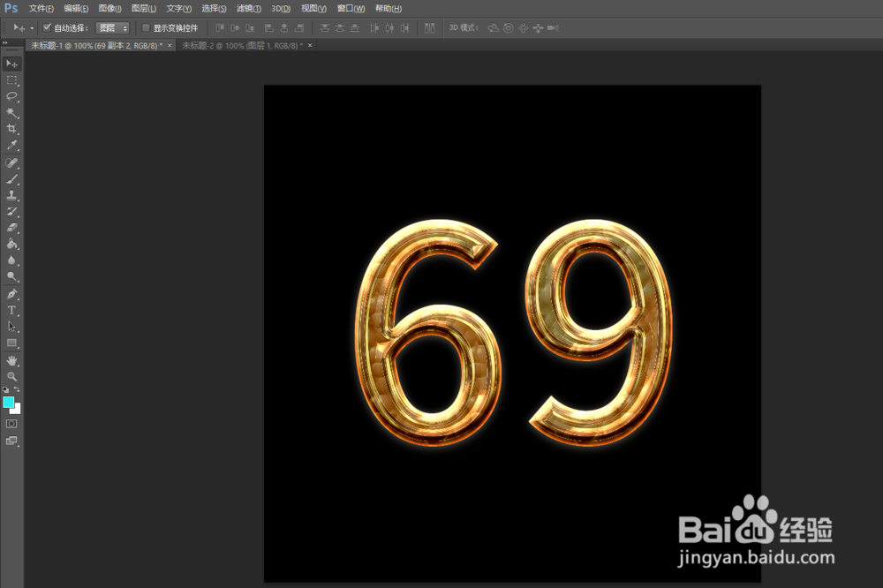
Task: Select the 3D Pan mode icon
Action: coord(523,27)
